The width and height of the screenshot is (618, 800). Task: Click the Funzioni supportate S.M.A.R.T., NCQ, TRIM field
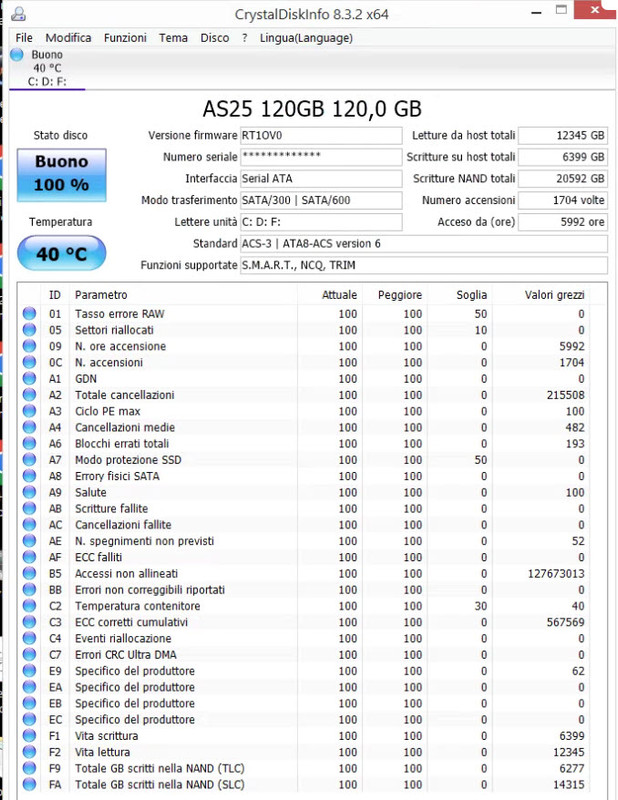(424, 265)
